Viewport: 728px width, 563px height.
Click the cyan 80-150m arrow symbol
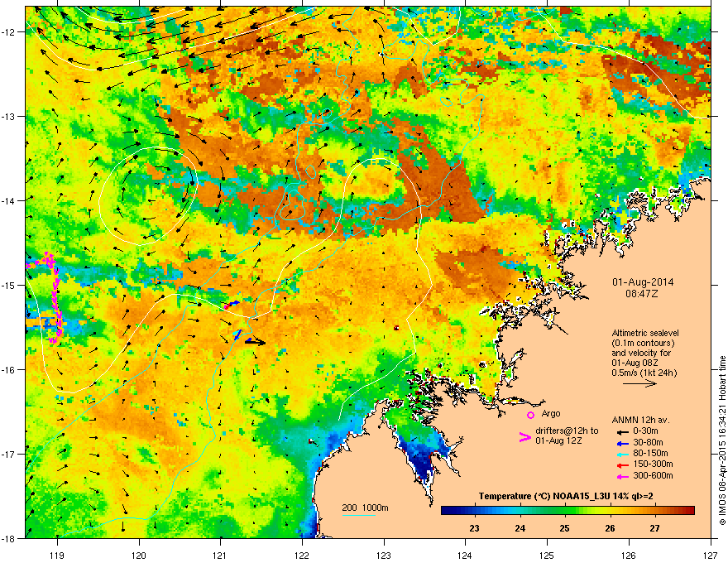tap(621, 455)
